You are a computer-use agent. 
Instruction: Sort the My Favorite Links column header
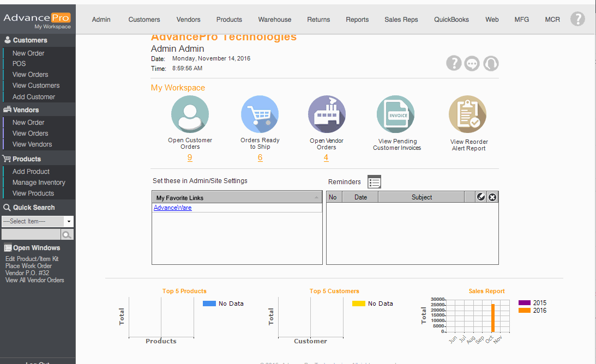[x=237, y=198]
